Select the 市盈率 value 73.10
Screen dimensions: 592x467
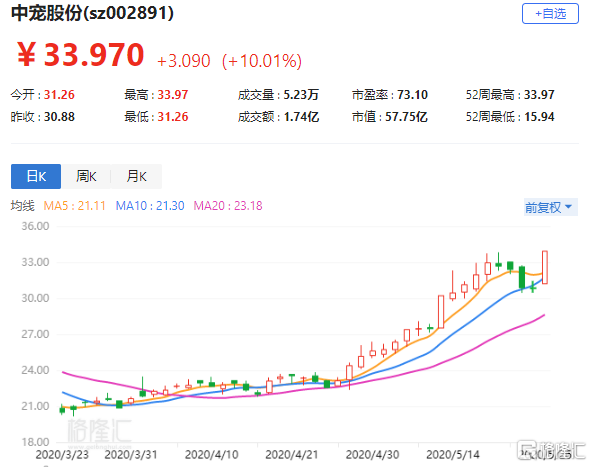pos(412,95)
